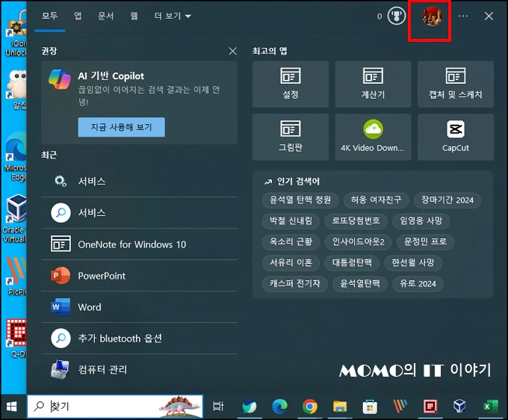Image resolution: width=508 pixels, height=420 pixels.
Task: Switch to the 문서 tab
Action: [x=105, y=16]
